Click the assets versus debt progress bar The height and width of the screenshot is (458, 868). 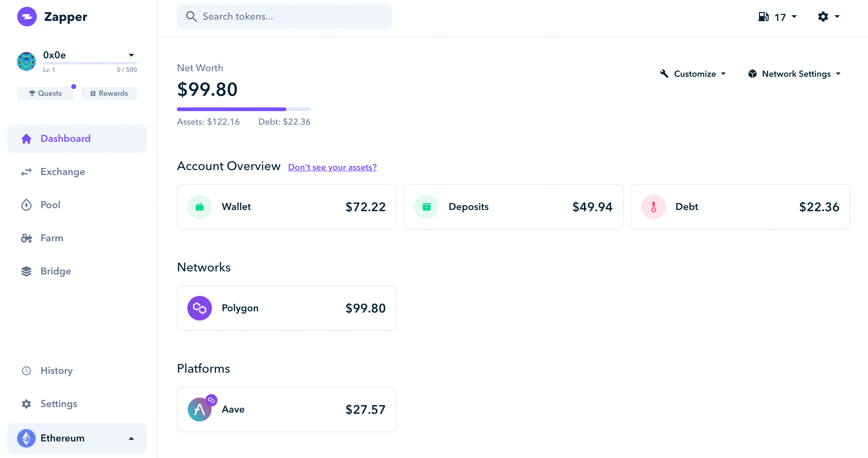244,109
